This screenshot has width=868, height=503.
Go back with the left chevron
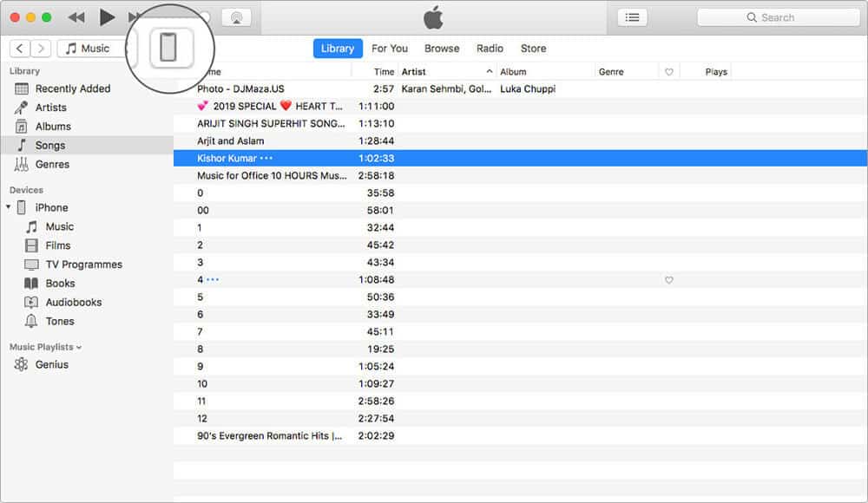tap(20, 49)
